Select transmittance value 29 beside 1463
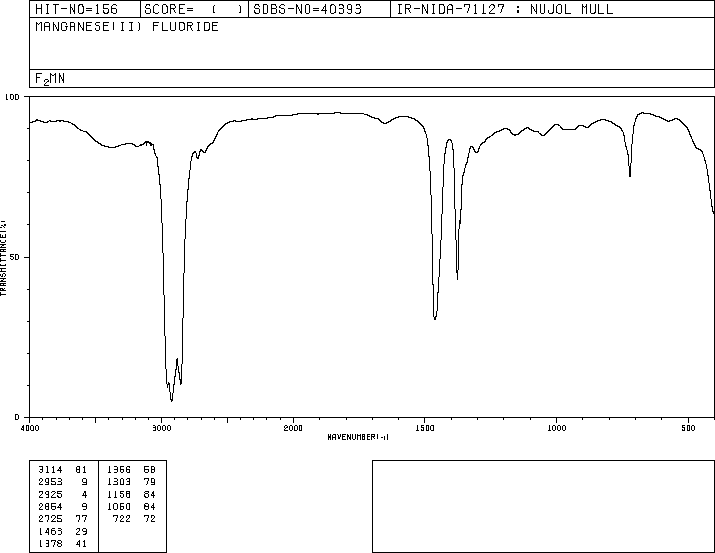The height and width of the screenshot is (553, 715). click(81, 531)
